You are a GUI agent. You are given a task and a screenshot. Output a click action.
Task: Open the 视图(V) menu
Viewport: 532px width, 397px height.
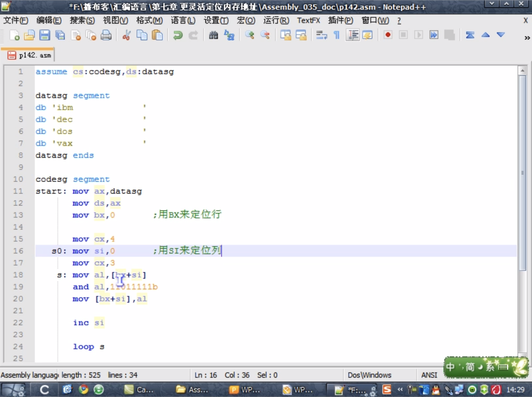pyautogui.click(x=115, y=20)
